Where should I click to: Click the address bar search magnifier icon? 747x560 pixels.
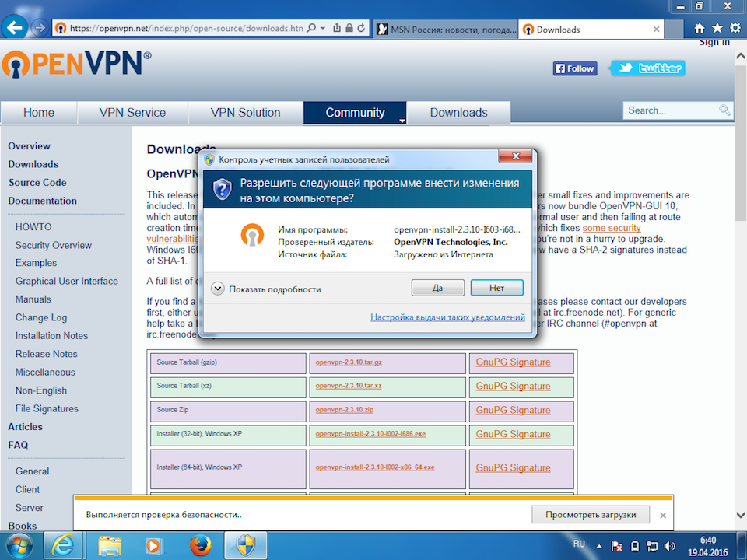click(311, 28)
